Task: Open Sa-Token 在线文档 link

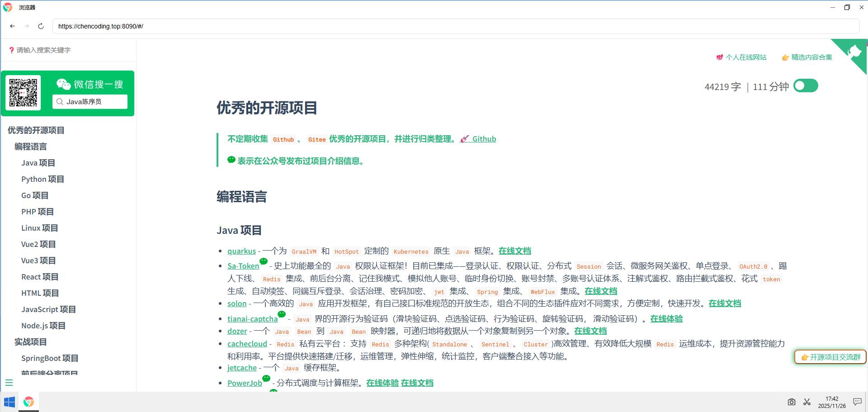Action: 601,291
